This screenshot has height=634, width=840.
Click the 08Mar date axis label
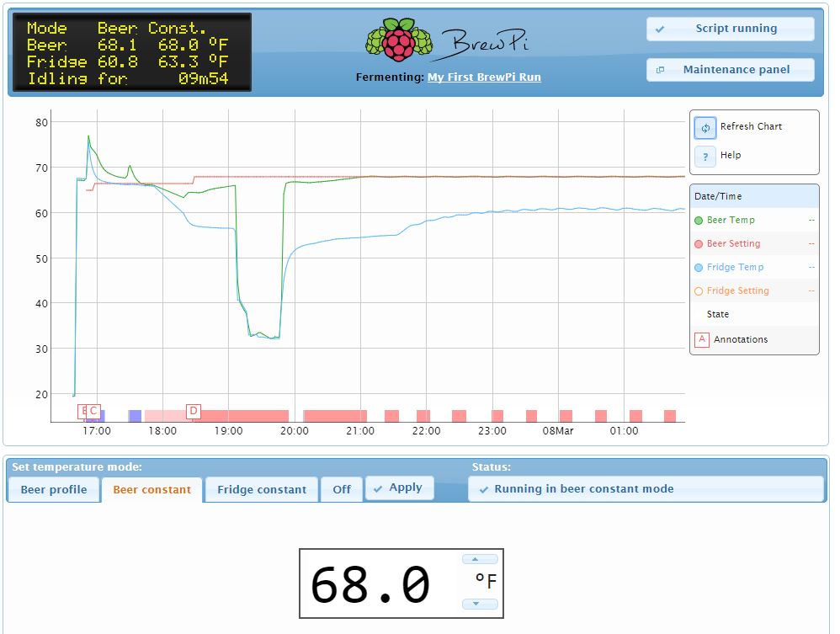coord(558,431)
